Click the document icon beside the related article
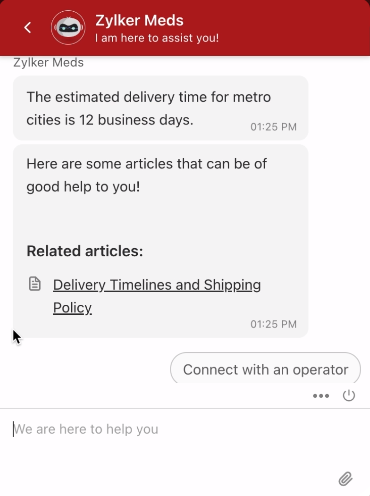Viewport: 370px width, 496px height. point(35,284)
